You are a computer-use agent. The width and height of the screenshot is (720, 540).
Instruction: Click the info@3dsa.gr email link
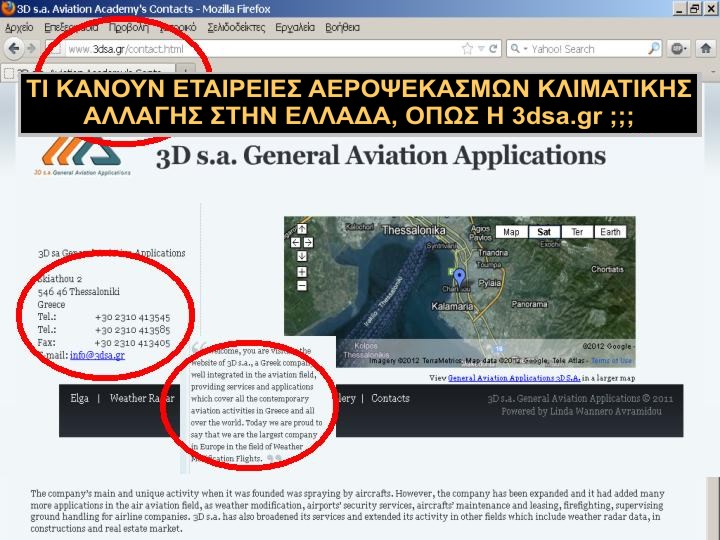[97, 355]
